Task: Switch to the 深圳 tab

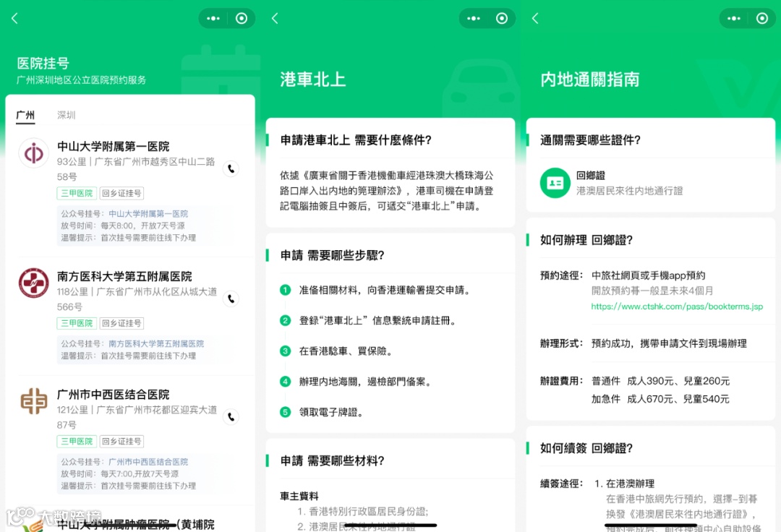Action: pos(67,116)
